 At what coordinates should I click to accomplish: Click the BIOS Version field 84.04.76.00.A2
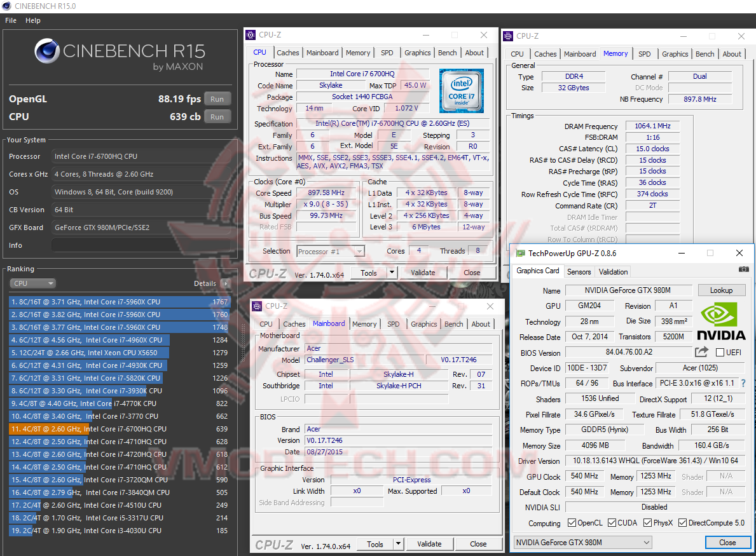coord(629,352)
